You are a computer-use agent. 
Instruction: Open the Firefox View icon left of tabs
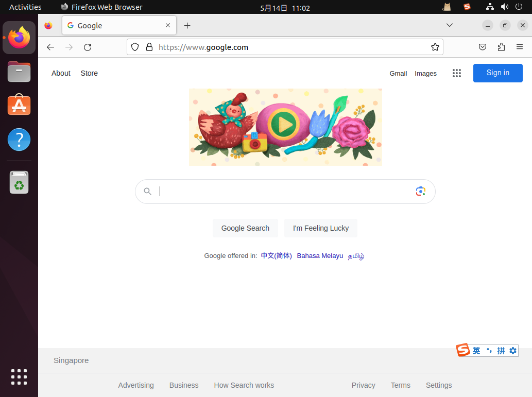point(48,25)
